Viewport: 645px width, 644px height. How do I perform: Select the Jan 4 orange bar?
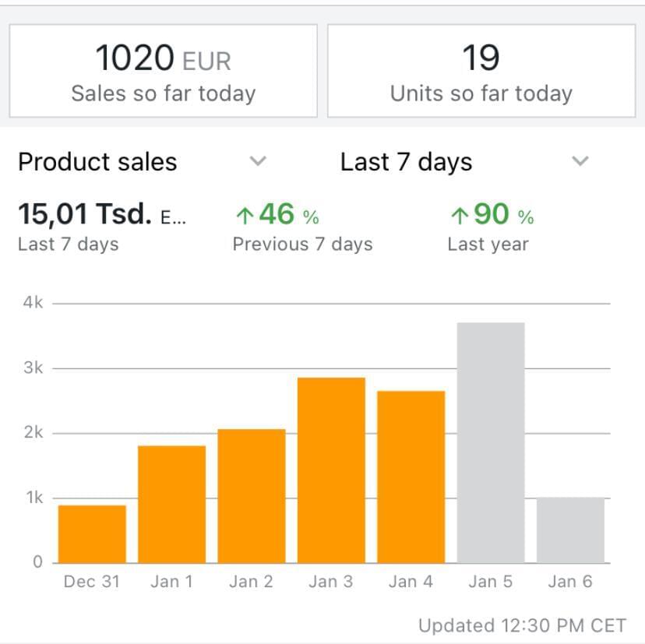pos(411,477)
